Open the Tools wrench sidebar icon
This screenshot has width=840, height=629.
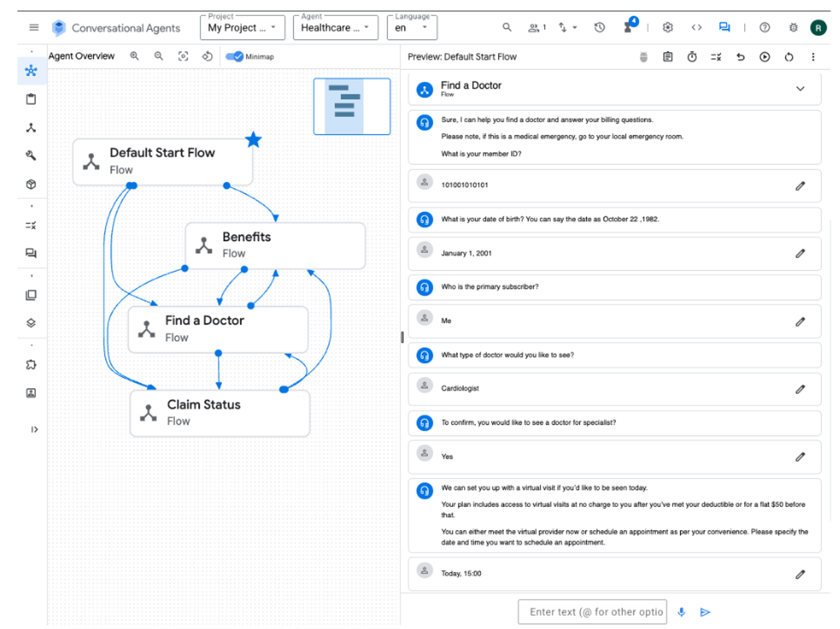point(31,155)
